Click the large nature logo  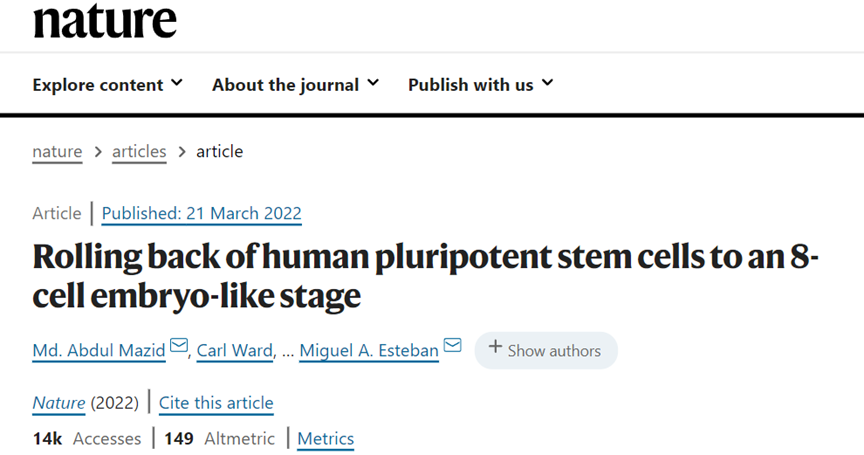point(104,19)
